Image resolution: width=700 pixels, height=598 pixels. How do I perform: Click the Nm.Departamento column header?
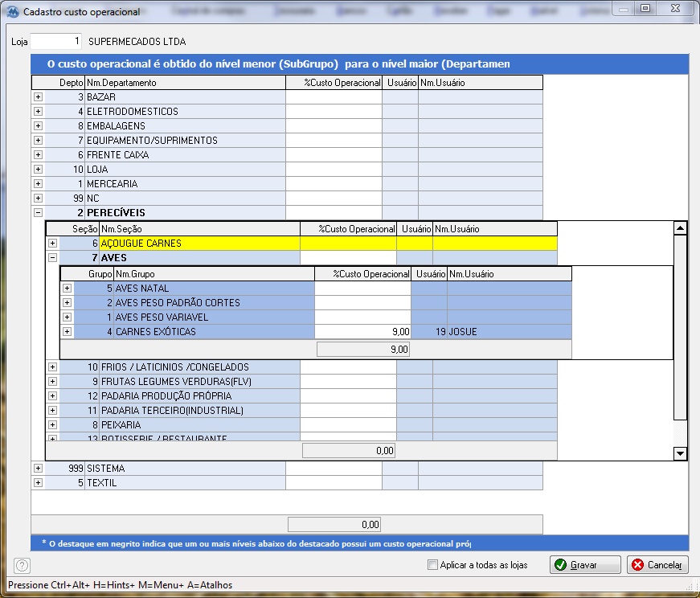(x=186, y=83)
